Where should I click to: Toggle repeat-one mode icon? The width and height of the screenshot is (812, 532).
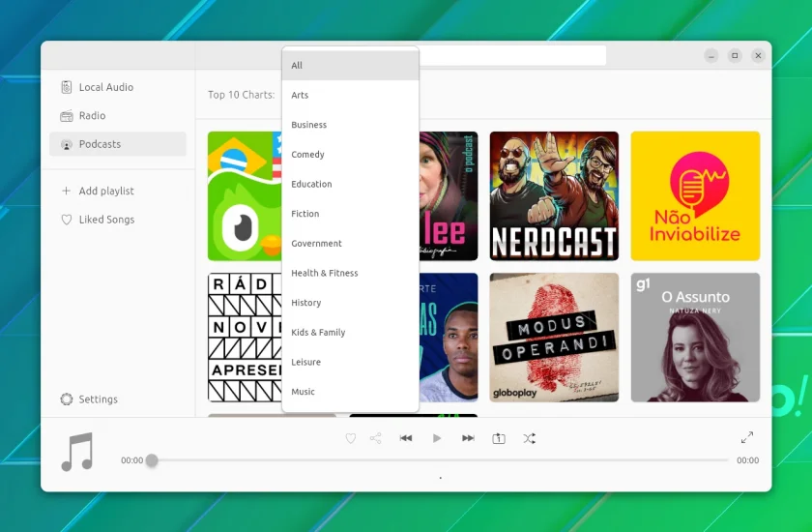coord(499,439)
